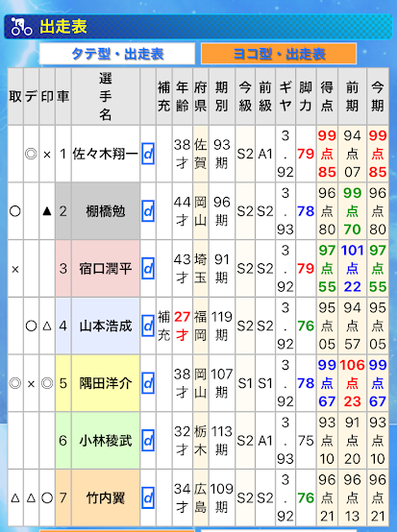Click leg power 79 for 佐々木翔一
The height and width of the screenshot is (532, 397).
click(x=306, y=154)
